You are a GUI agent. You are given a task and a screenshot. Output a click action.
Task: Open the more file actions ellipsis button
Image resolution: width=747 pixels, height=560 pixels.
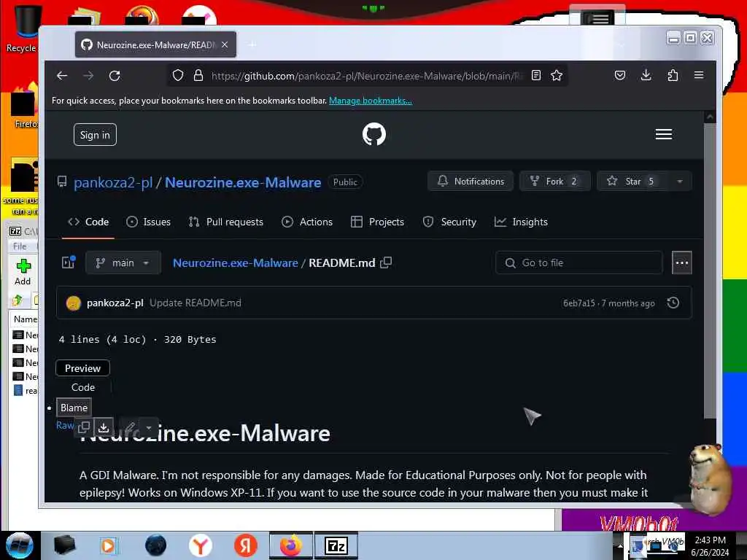(682, 262)
